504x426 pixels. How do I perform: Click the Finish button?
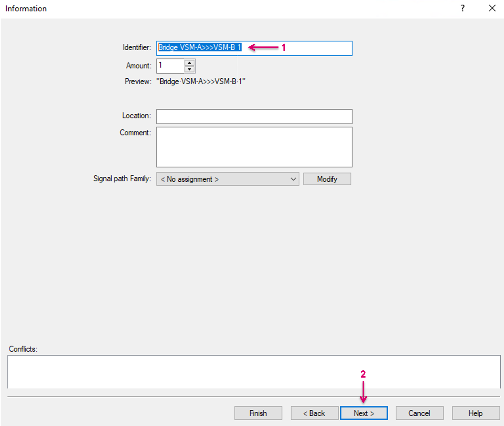click(258, 413)
